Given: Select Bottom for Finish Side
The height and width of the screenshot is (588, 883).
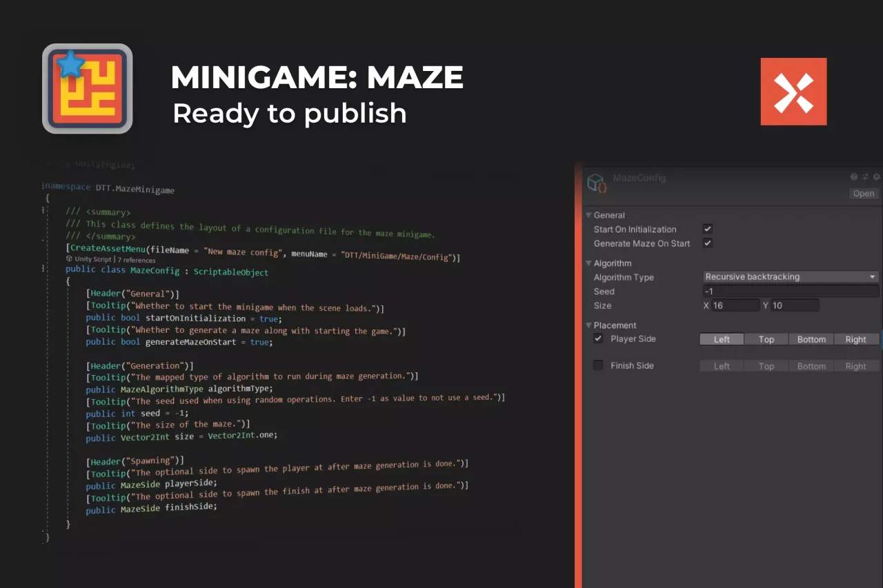Looking at the screenshot, I should pos(811,366).
